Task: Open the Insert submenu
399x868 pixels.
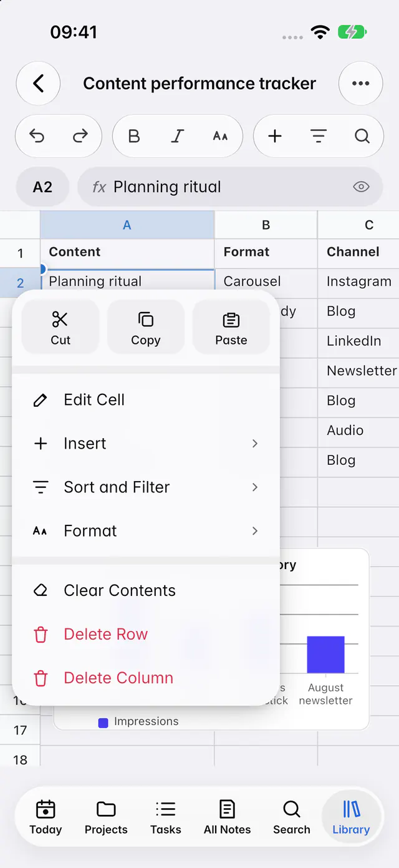Action: click(x=146, y=444)
